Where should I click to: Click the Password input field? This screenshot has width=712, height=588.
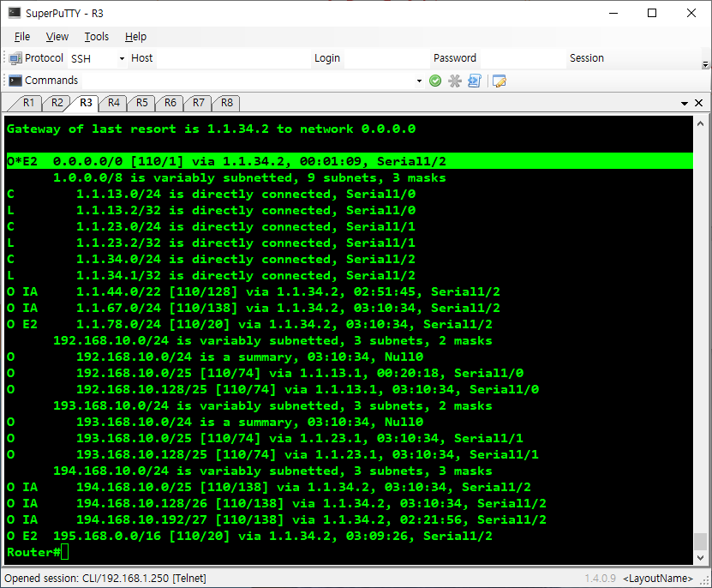coord(524,58)
